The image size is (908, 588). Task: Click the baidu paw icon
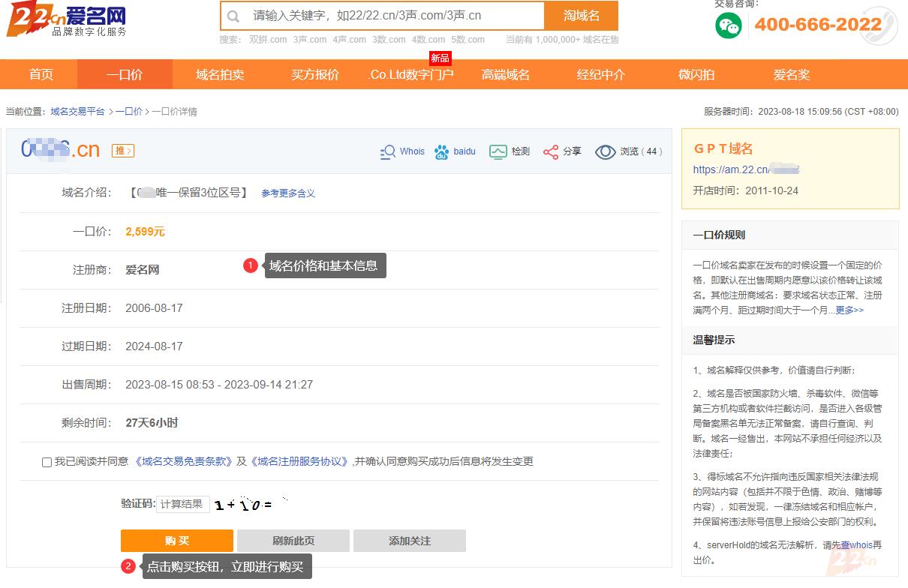pyautogui.click(x=442, y=151)
